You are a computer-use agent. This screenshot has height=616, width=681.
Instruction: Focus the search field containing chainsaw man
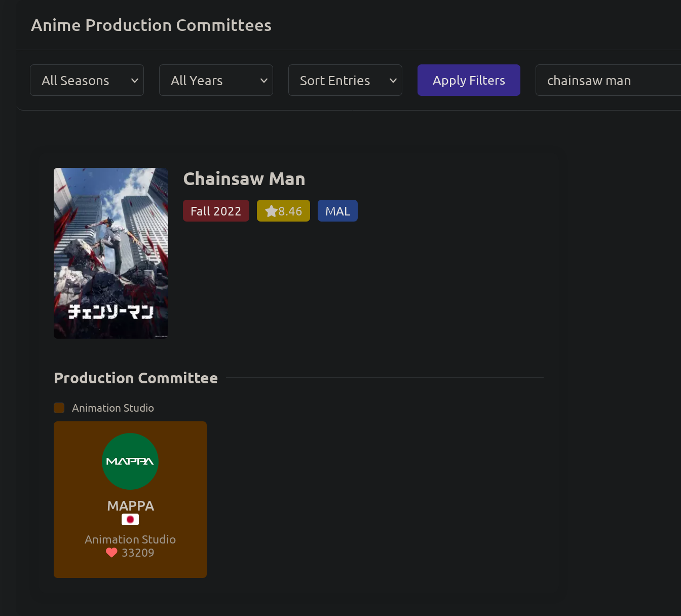pyautogui.click(x=608, y=80)
